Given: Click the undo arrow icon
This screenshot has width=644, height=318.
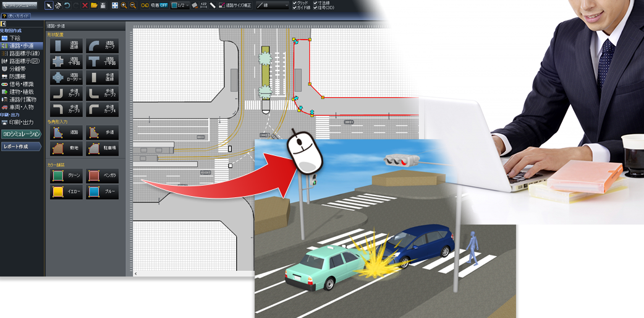Looking at the screenshot, I should tap(67, 5).
